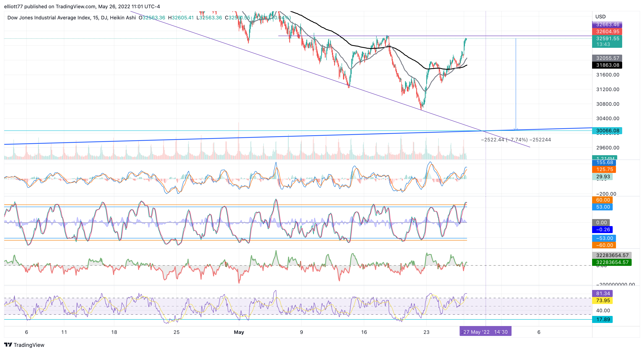Click the TradingView logo at bottom left
The width and height of the screenshot is (644, 352).
24,345
